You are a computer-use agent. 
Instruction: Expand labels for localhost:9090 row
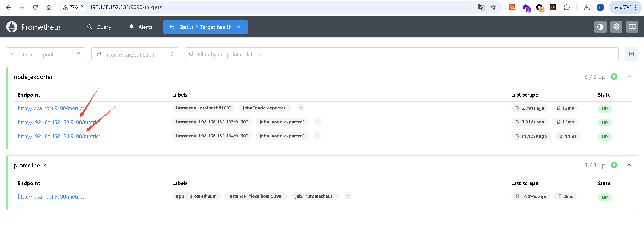tap(348, 196)
